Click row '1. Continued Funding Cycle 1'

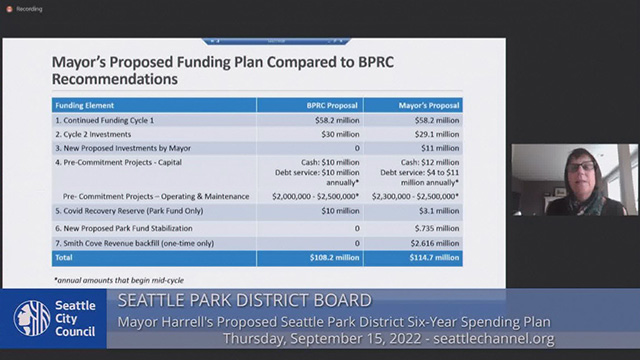(257, 120)
